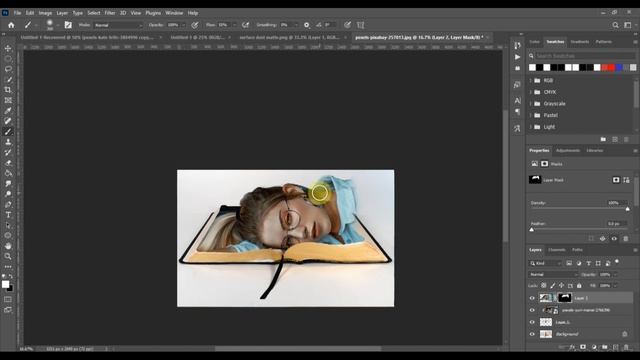Open smoothing options gear icon
This screenshot has width=640, height=360.
coord(307,25)
